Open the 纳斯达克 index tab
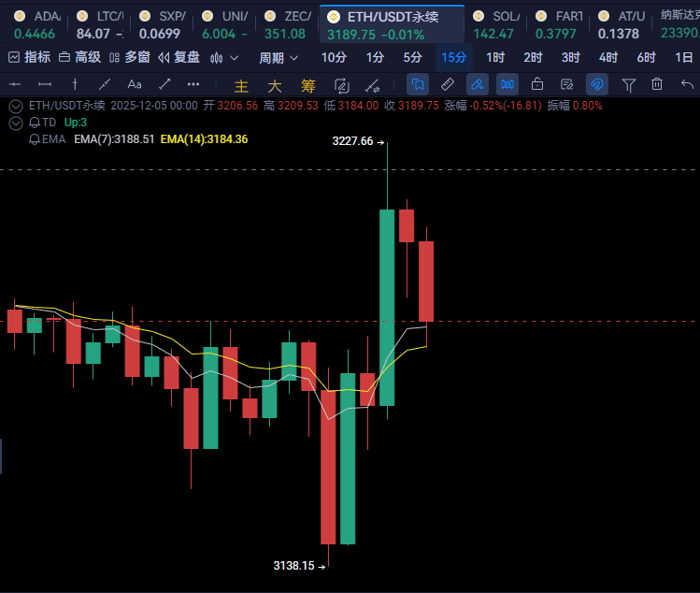Screen dimensions: 700x593 [679, 24]
